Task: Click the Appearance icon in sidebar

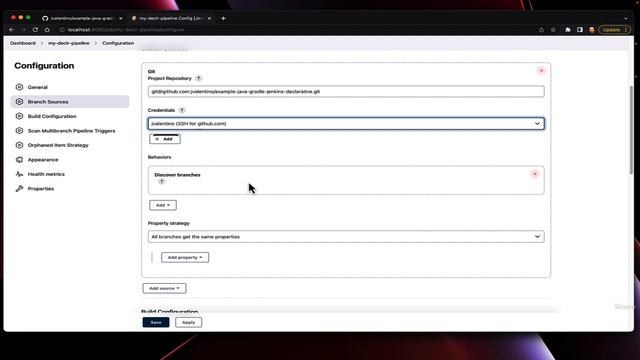Action: click(19, 160)
